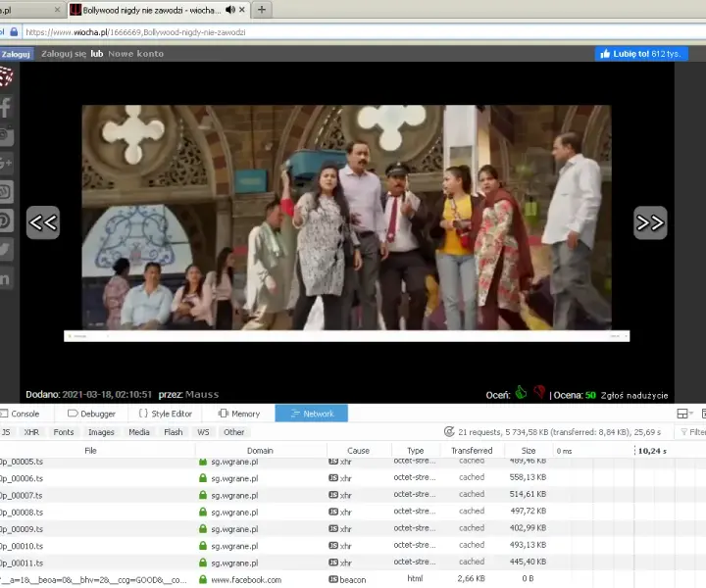Toggle the Flash request filter

pos(174,432)
